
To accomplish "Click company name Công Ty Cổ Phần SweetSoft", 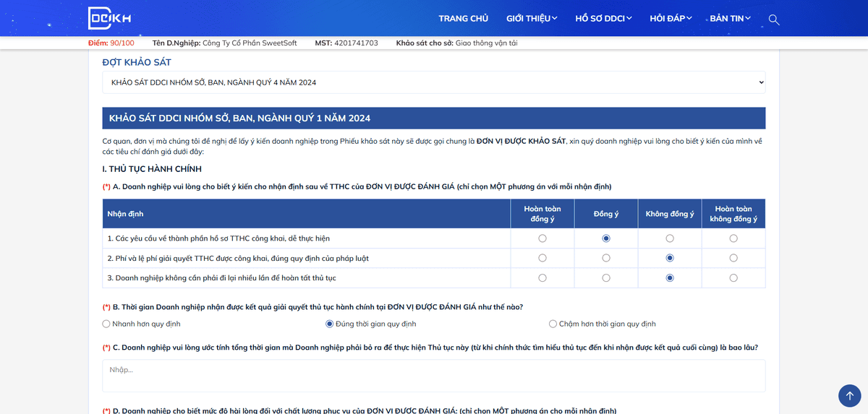I will click(250, 43).
